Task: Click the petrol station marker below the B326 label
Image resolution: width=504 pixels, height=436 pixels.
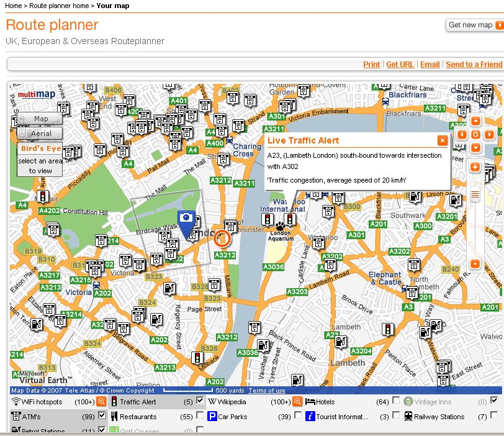Action: [x=169, y=288]
